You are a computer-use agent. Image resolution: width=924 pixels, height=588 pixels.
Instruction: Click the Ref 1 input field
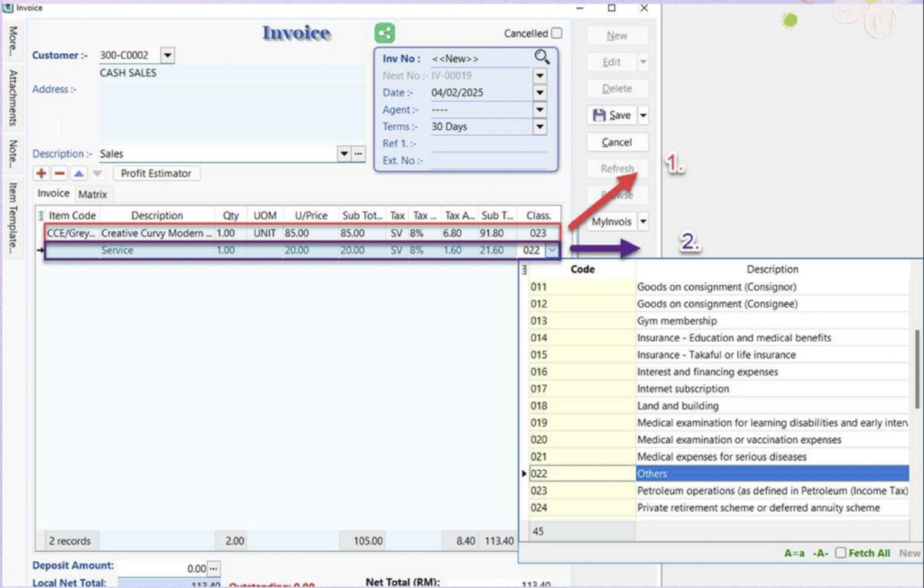click(488, 143)
